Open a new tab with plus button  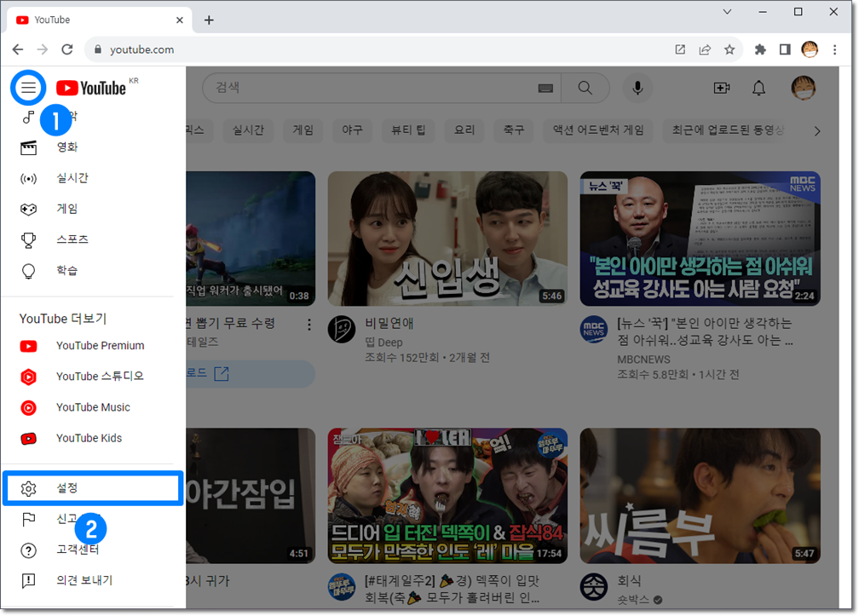coord(209,20)
